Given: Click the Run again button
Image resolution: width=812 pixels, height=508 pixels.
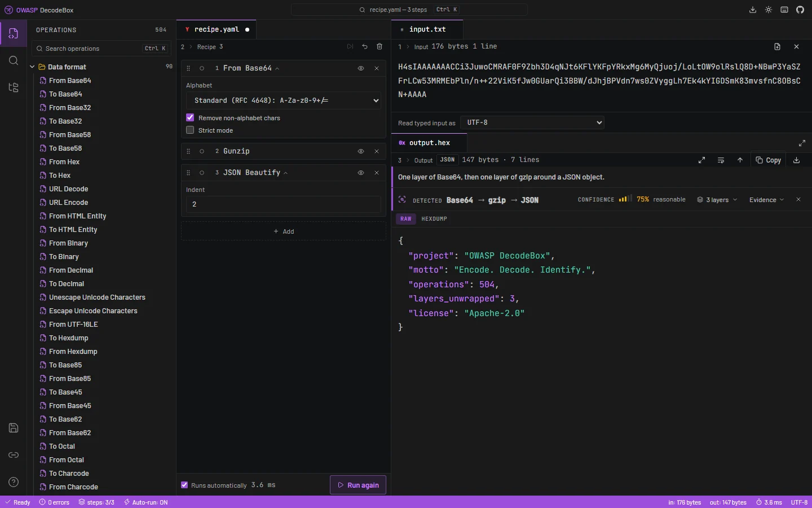Looking at the screenshot, I should click(358, 485).
